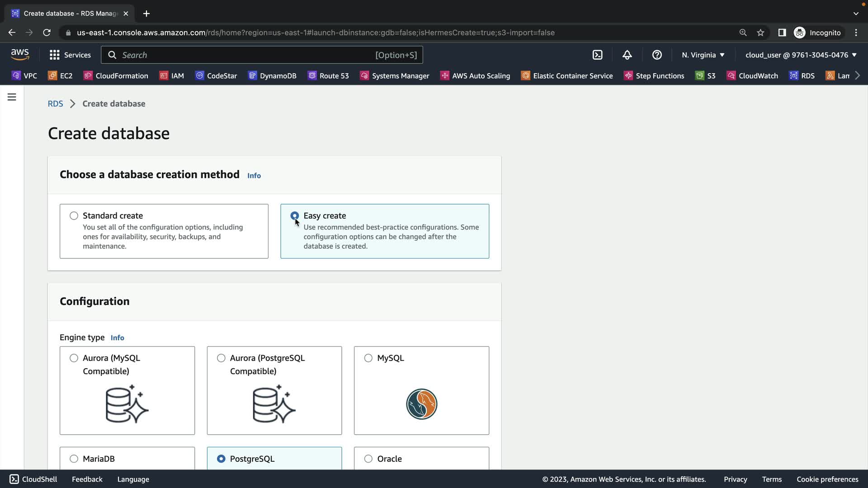Open the Route 53 favorites shortcut
Viewport: 868px width, 488px height.
(329, 76)
